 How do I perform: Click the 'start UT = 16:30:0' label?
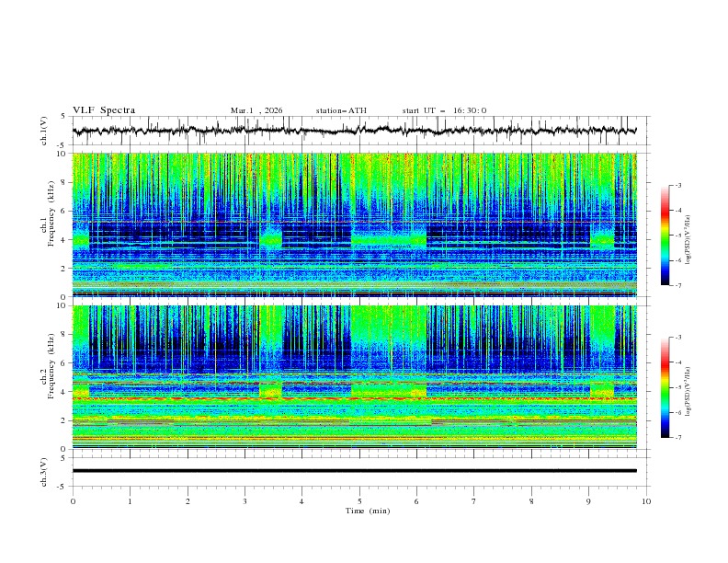[444, 110]
